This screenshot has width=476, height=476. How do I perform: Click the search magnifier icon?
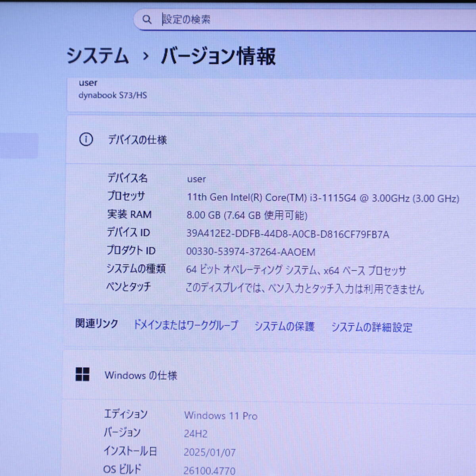(x=147, y=19)
